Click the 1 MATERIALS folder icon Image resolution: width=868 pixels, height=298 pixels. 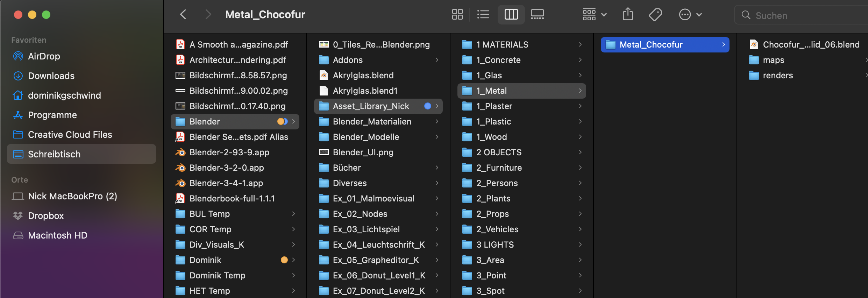coord(467,44)
